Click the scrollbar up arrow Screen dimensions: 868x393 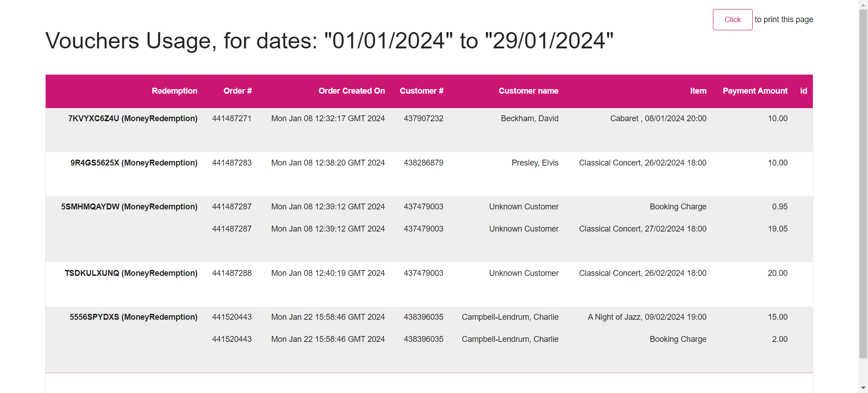pyautogui.click(x=863, y=4)
